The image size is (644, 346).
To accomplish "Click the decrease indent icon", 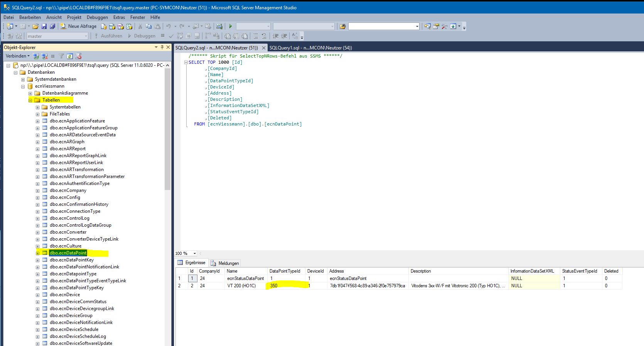I will pyautogui.click(x=276, y=36).
